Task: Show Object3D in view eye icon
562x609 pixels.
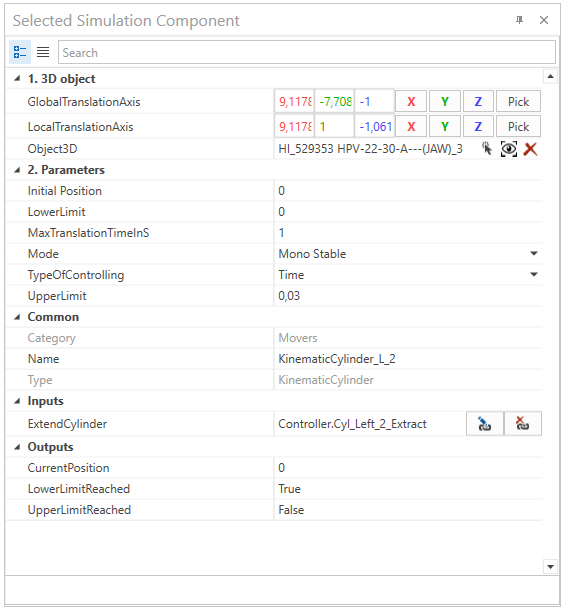Action: pyautogui.click(x=508, y=149)
